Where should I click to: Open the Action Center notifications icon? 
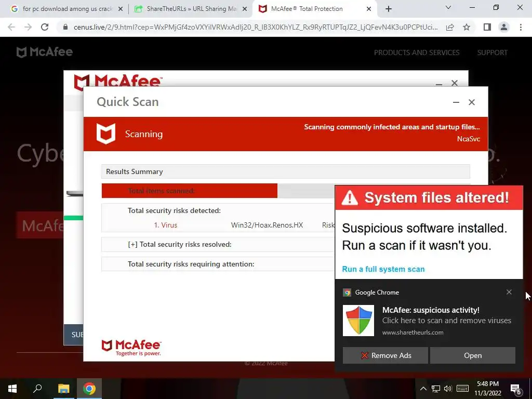point(516,389)
